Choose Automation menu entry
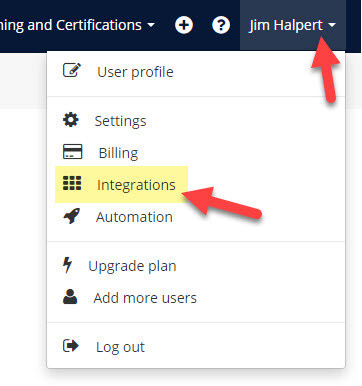The width and height of the screenshot is (362, 386). pos(134,217)
